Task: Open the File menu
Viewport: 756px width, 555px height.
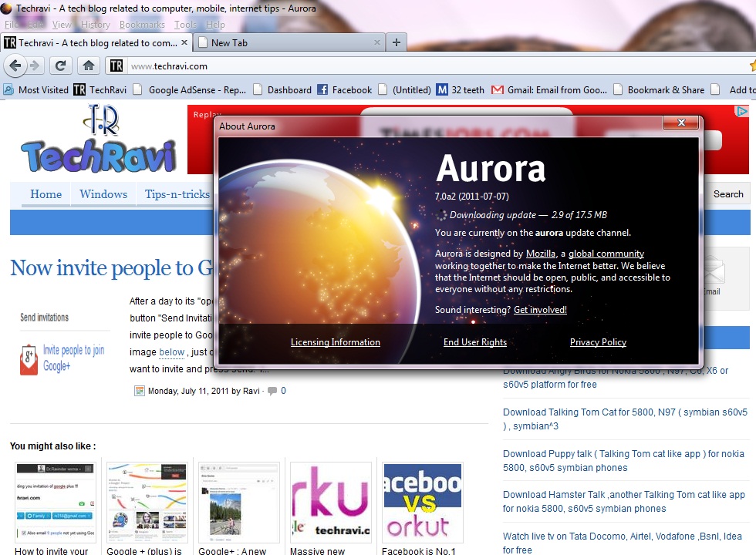Action: pos(12,25)
